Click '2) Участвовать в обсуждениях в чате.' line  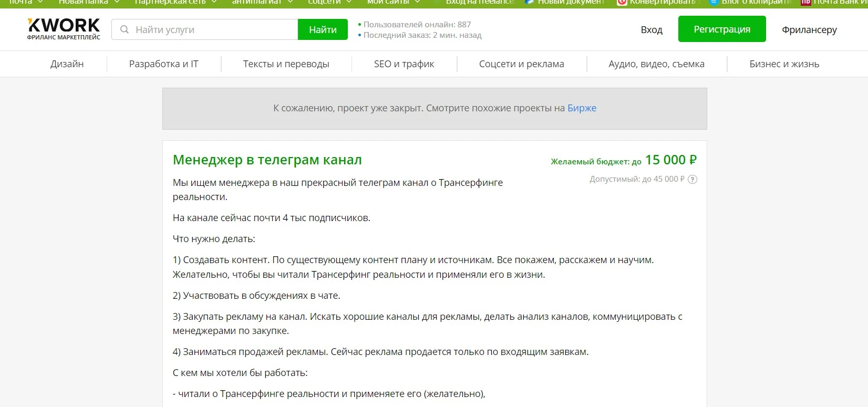[256, 296]
